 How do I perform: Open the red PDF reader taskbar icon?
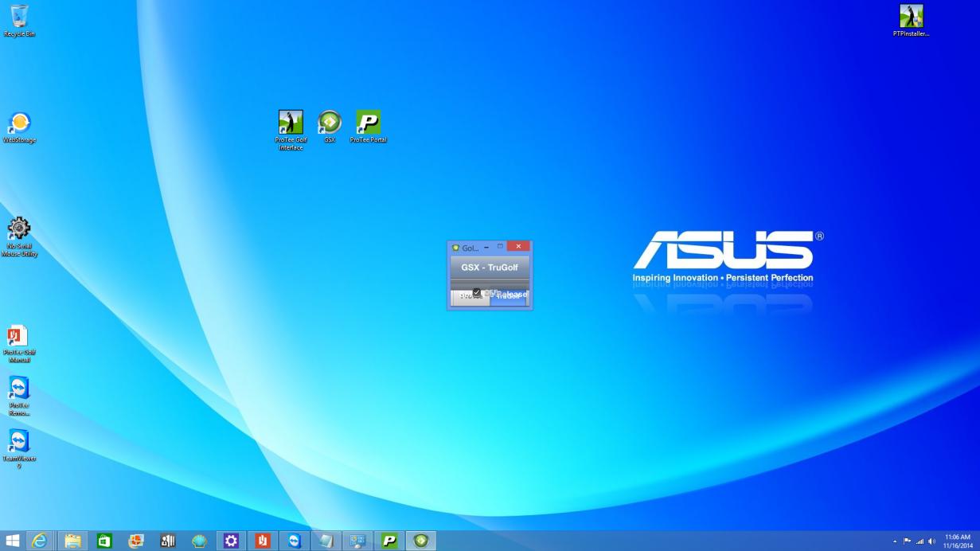tap(263, 541)
